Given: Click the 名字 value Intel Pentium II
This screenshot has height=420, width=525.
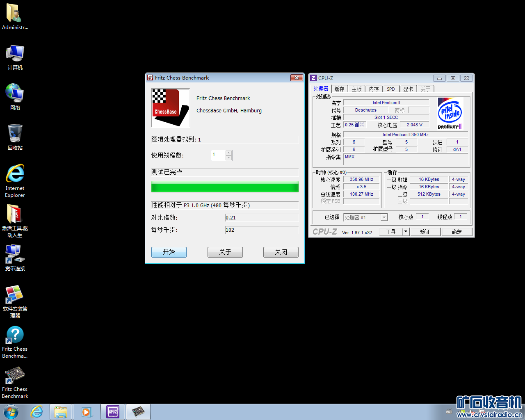Looking at the screenshot, I should point(386,103).
